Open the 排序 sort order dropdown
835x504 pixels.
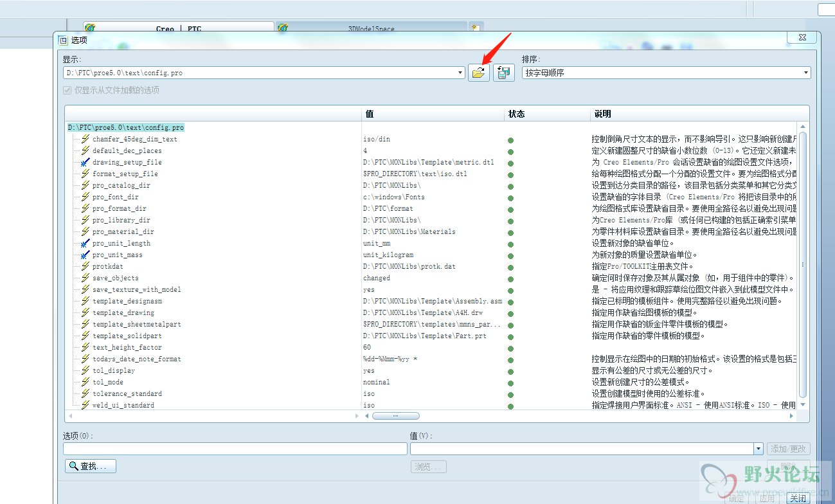[x=806, y=73]
